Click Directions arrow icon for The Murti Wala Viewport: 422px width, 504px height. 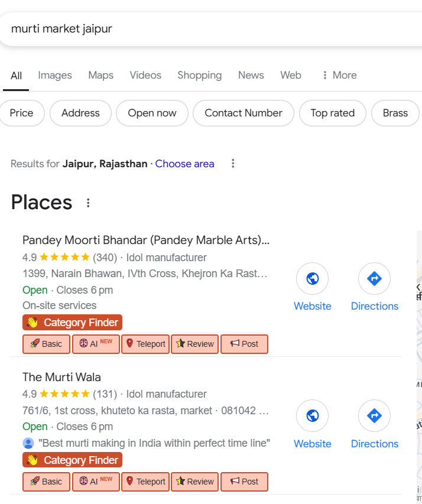click(x=374, y=416)
